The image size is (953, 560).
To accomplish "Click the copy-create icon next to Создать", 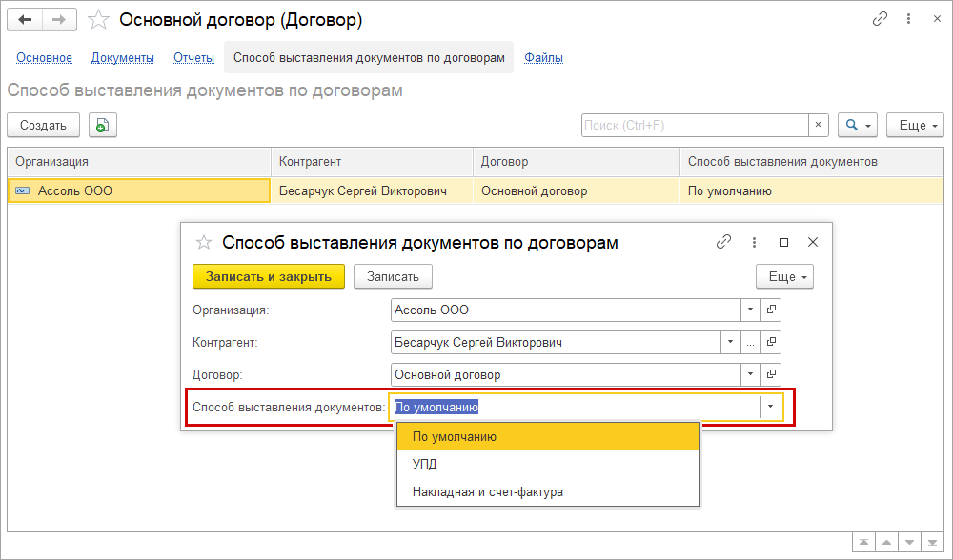I will point(102,125).
